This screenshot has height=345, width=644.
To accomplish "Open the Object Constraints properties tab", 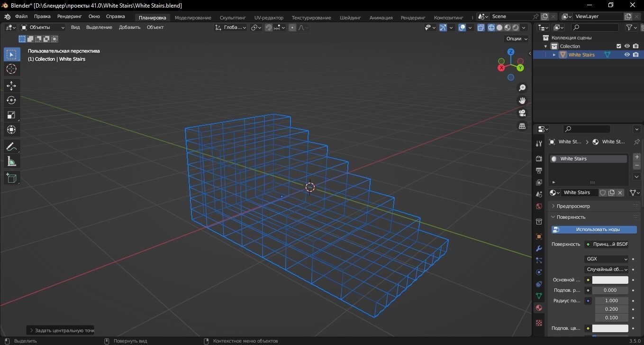I will (x=539, y=284).
